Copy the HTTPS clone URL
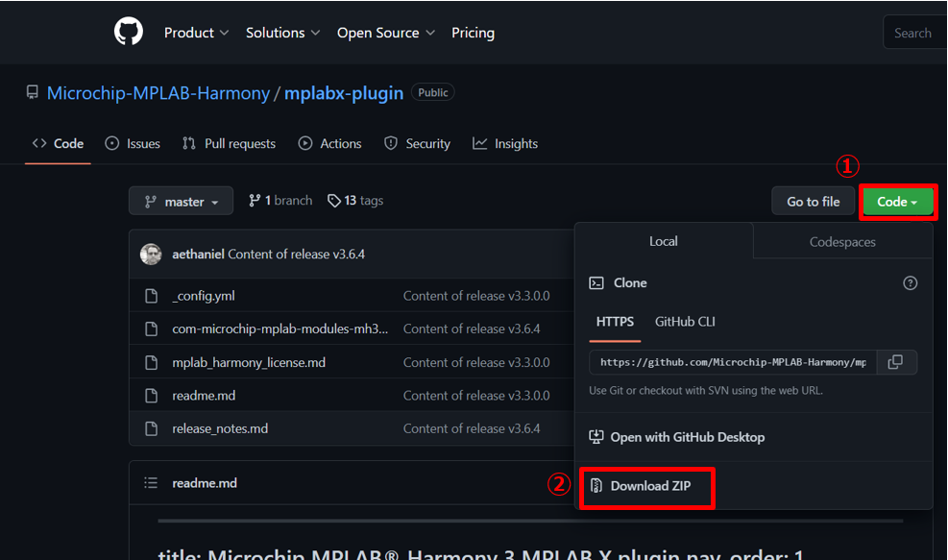Image resolution: width=948 pixels, height=560 pixels. 895,362
